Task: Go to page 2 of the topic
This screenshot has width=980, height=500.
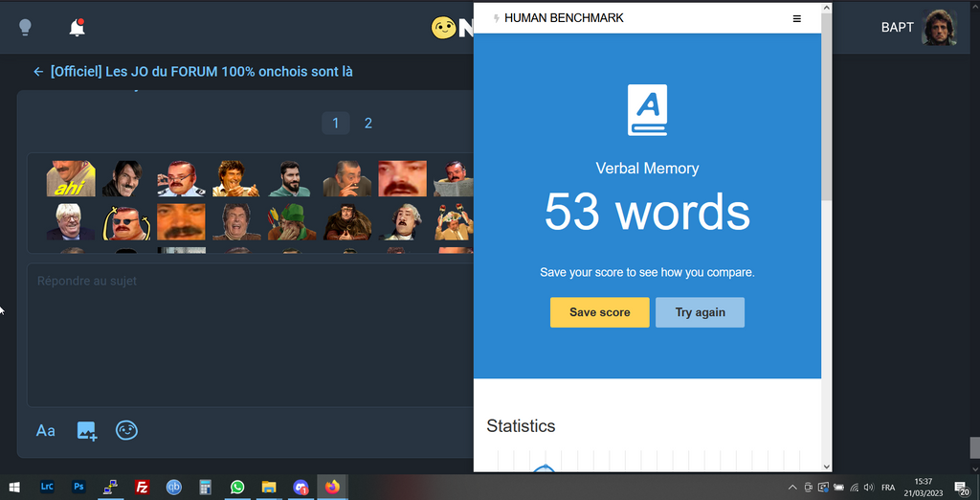Action: [x=367, y=123]
